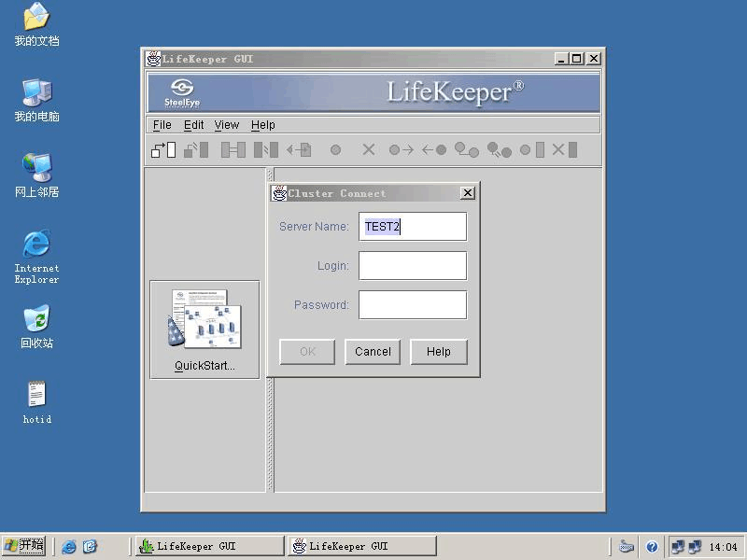Click the network tray icon nearest the clock
The width and height of the screenshot is (747, 560).
click(x=695, y=547)
